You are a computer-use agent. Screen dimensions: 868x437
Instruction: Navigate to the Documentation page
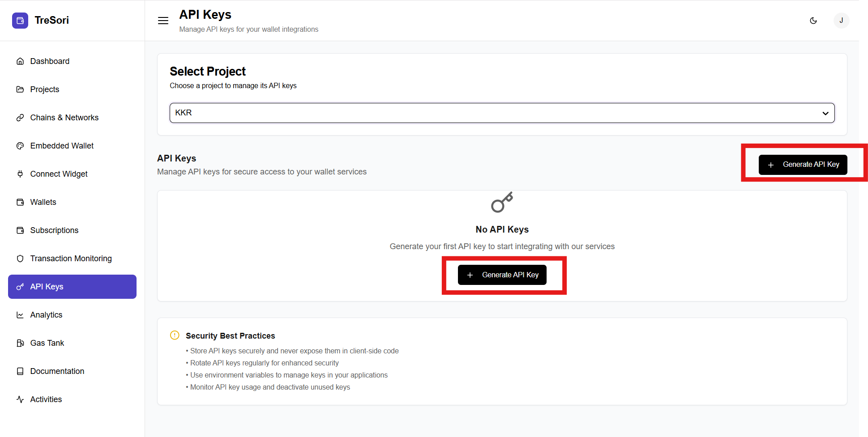(57, 371)
